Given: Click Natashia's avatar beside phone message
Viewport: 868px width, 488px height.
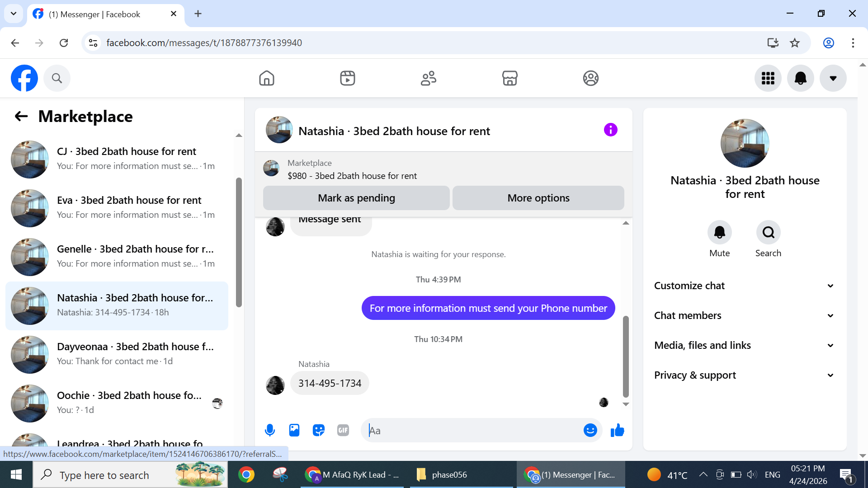Looking at the screenshot, I should 275,385.
